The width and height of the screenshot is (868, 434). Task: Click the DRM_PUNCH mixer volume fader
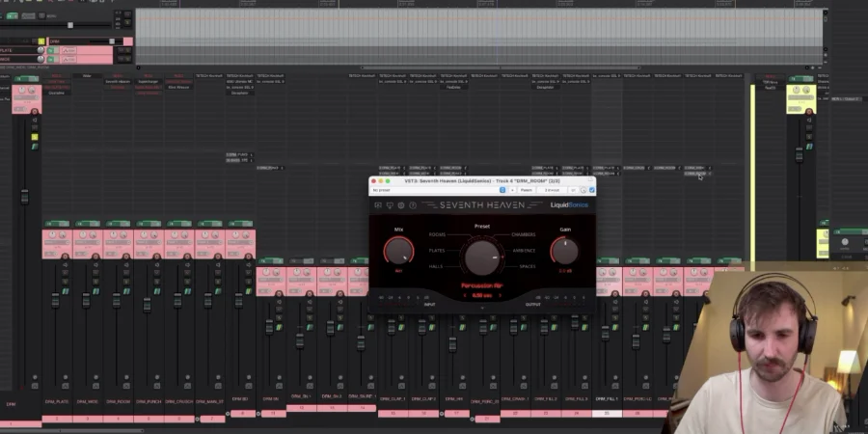(x=147, y=305)
